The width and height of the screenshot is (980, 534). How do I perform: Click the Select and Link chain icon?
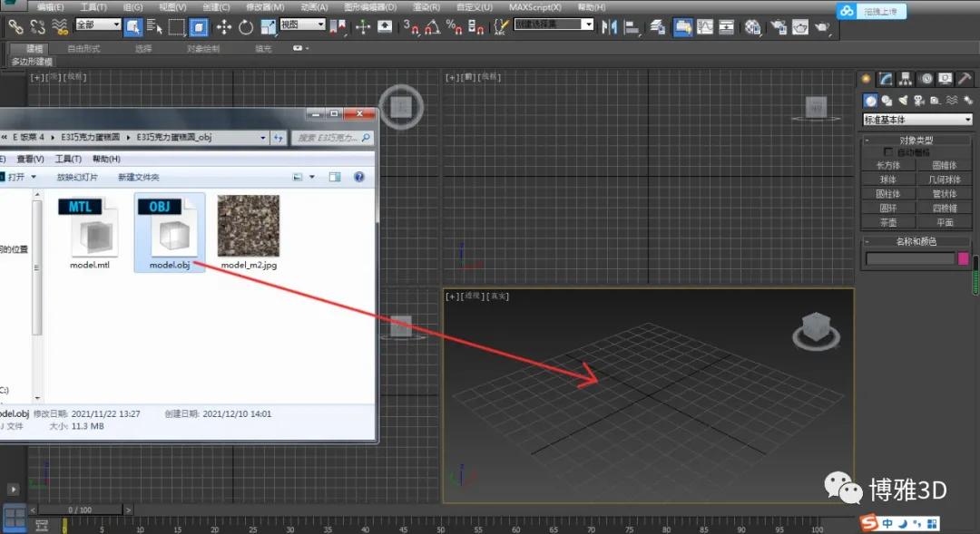pos(15,27)
